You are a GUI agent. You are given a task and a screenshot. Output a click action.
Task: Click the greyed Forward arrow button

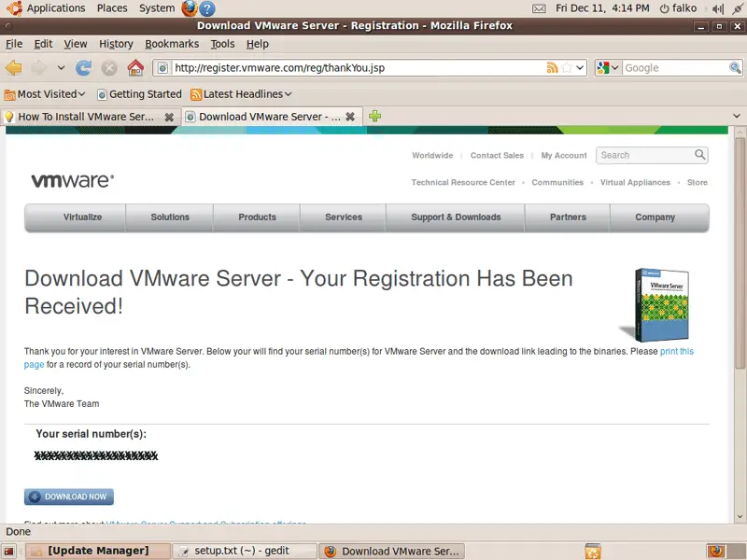(x=38, y=68)
